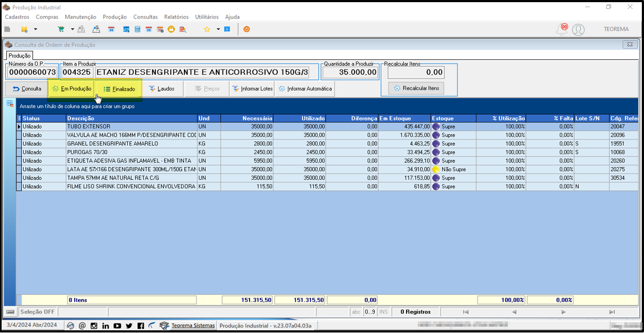Screen dimensions: 644x333
Task: Expand the dropdown arrow next to star icon
Action: (218, 29)
